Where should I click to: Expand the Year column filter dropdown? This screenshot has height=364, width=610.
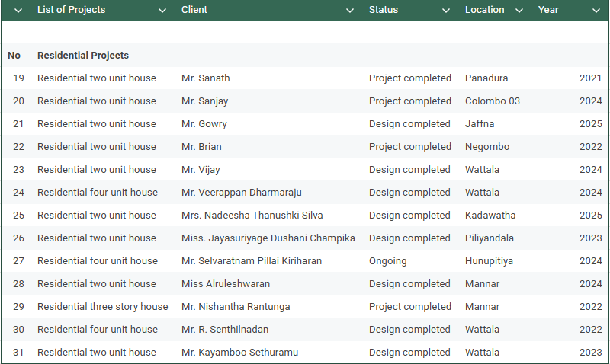[596, 11]
